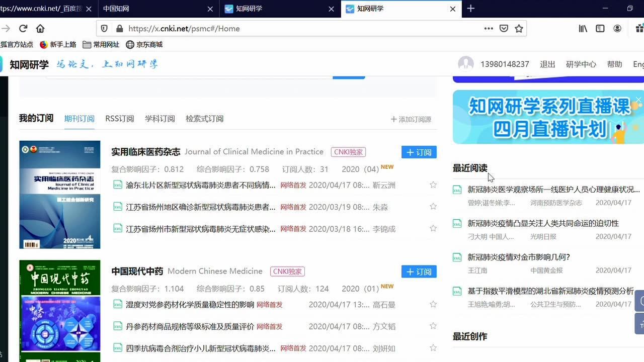Click XML icon beside 湿度对党参药材 article
The height and width of the screenshot is (362, 644).
tap(118, 304)
